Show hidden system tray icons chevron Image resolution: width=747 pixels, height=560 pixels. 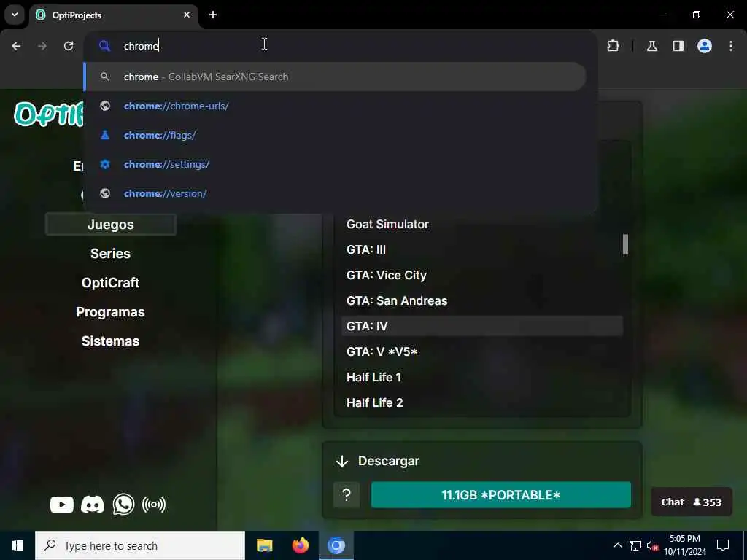[x=617, y=545]
